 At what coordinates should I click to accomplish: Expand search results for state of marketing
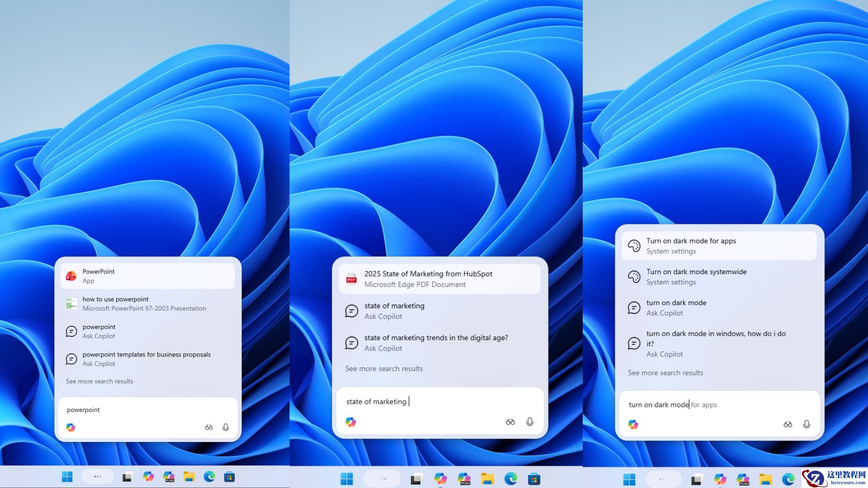(x=384, y=368)
